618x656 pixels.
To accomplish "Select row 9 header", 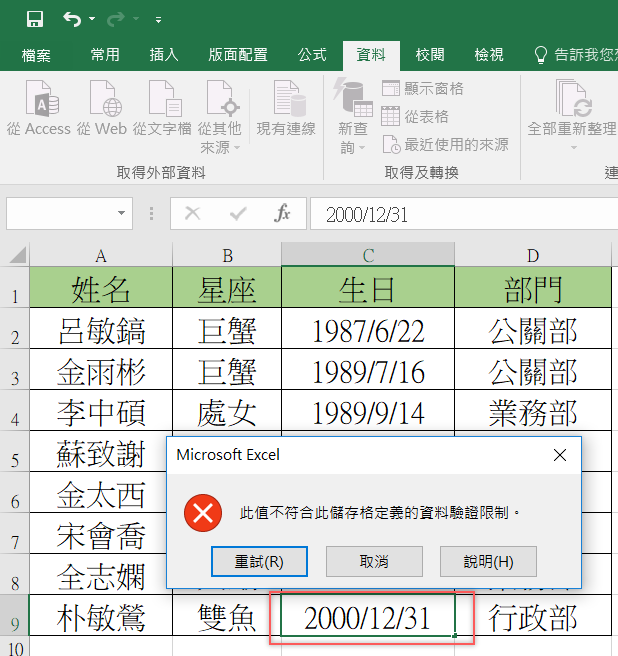I will click(x=15, y=617).
